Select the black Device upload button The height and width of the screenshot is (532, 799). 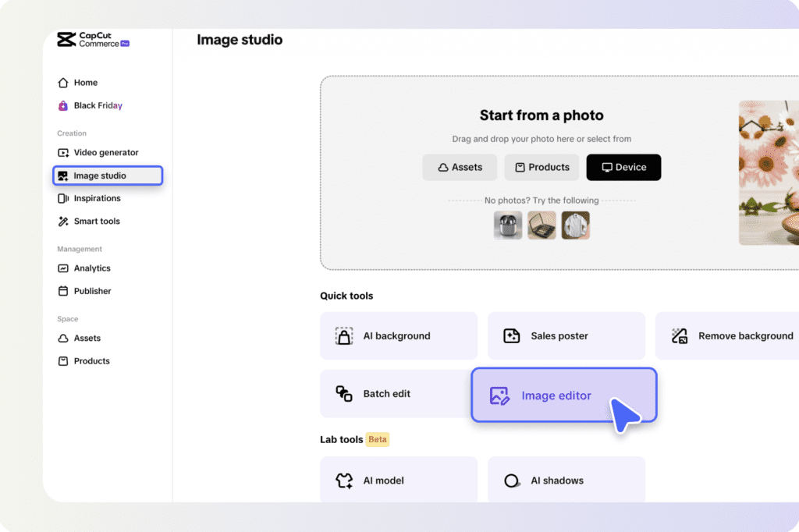[x=623, y=167]
